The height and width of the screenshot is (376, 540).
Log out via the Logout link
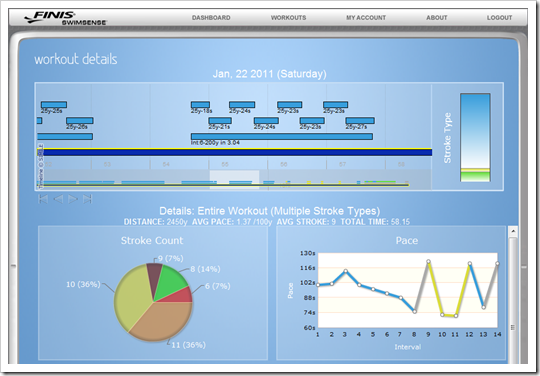(x=499, y=18)
